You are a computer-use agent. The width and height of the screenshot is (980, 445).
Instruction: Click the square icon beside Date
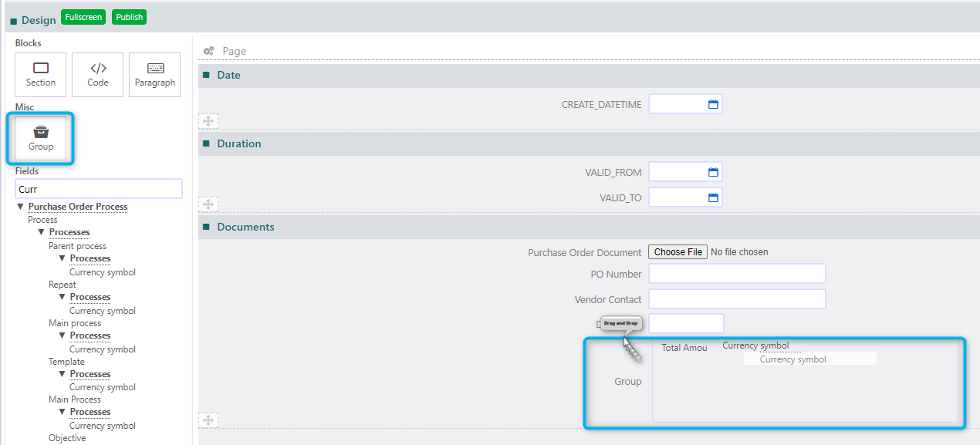pos(206,76)
